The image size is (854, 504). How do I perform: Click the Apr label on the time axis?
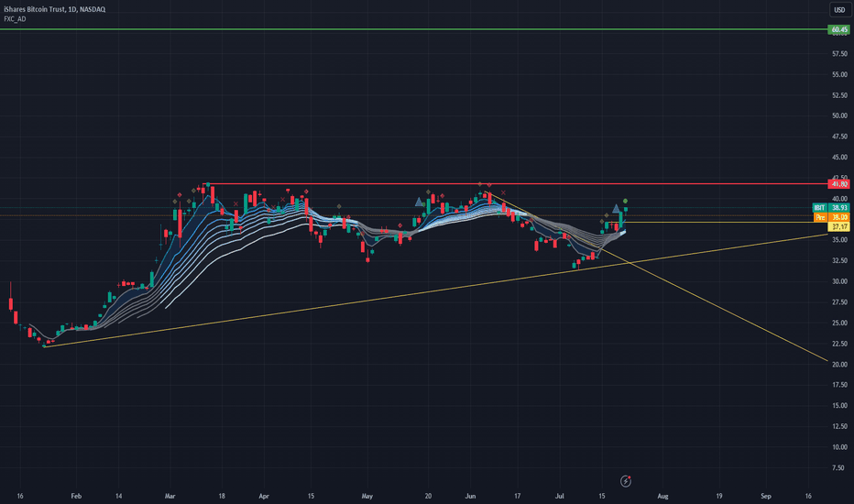coord(264,497)
